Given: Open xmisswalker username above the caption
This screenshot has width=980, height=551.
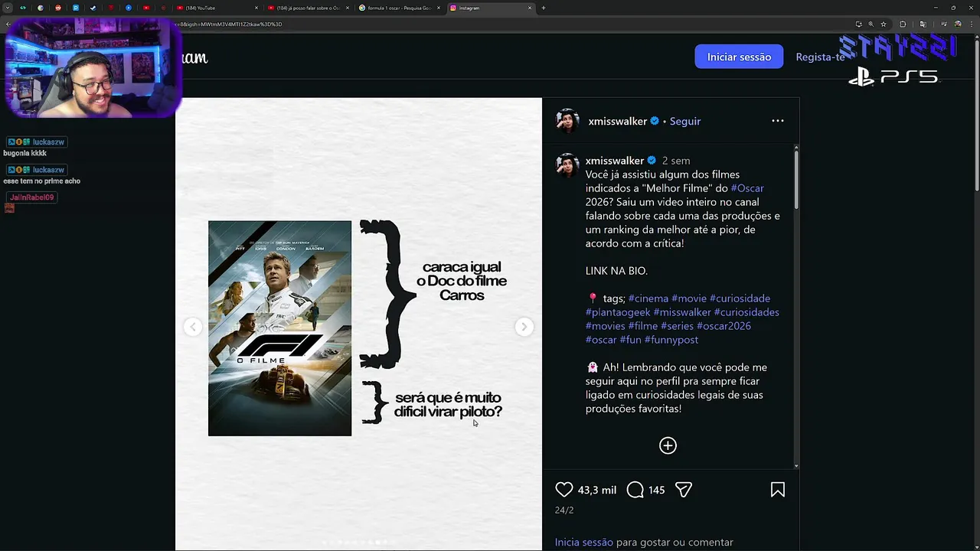Looking at the screenshot, I should pos(615,161).
